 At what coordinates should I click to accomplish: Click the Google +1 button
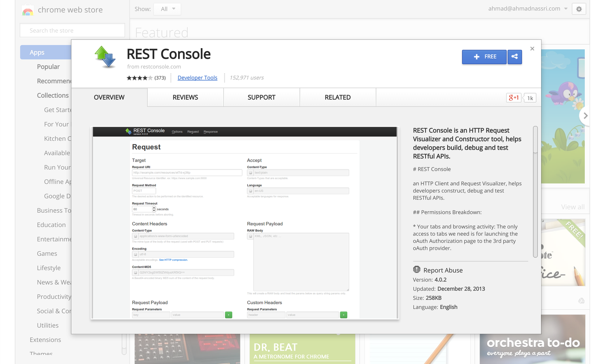[x=514, y=97]
